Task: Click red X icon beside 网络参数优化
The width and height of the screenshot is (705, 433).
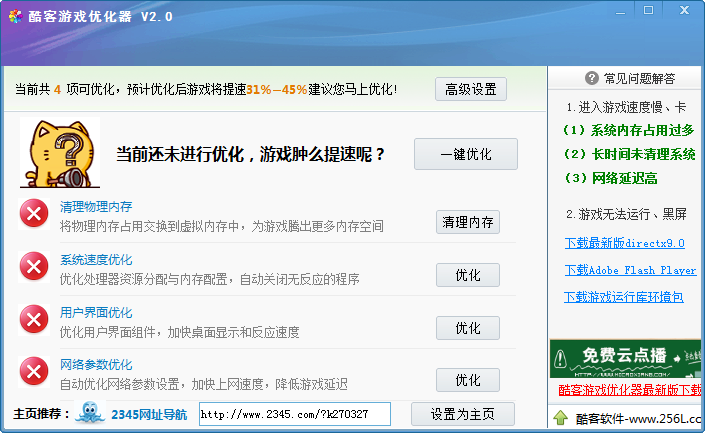Action: pyautogui.click(x=34, y=371)
